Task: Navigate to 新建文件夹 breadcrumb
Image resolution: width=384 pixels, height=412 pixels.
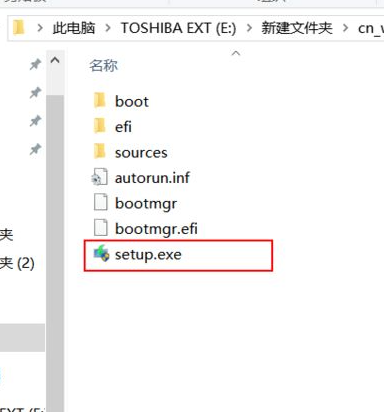Action: coord(297,28)
